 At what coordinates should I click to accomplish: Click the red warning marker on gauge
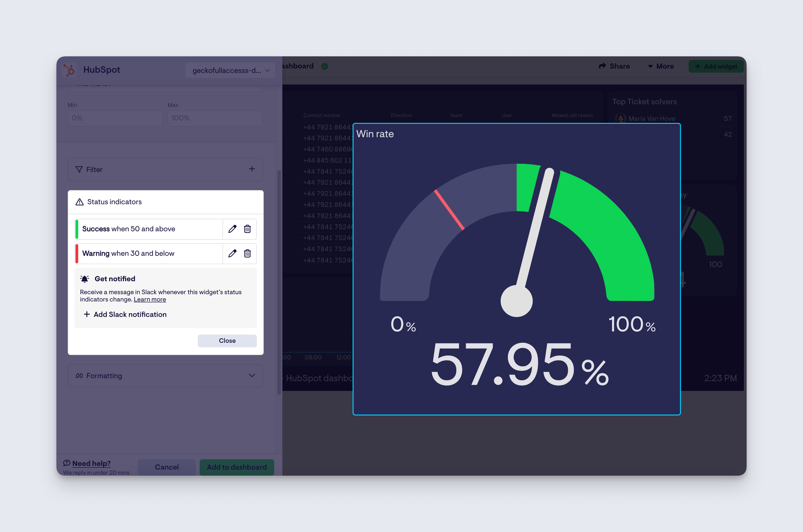coord(449,210)
